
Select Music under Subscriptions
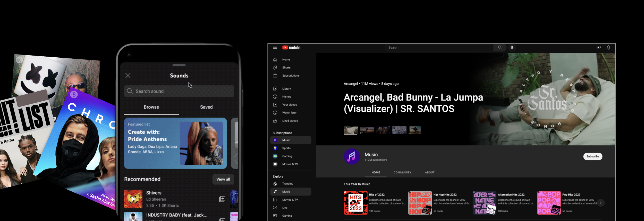[291, 140]
